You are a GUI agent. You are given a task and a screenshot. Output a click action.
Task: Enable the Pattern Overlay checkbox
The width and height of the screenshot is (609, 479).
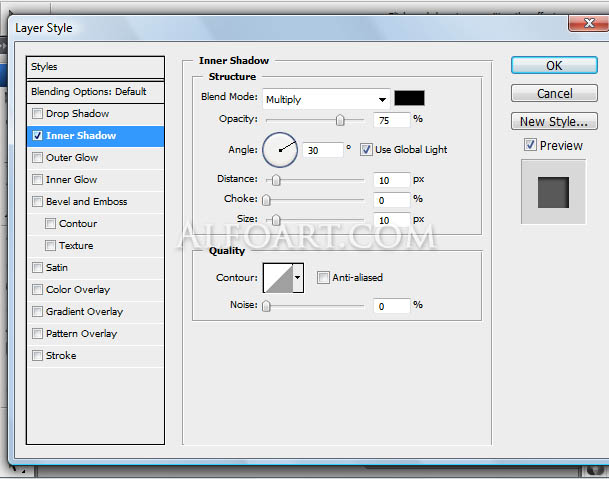pyautogui.click(x=37, y=333)
